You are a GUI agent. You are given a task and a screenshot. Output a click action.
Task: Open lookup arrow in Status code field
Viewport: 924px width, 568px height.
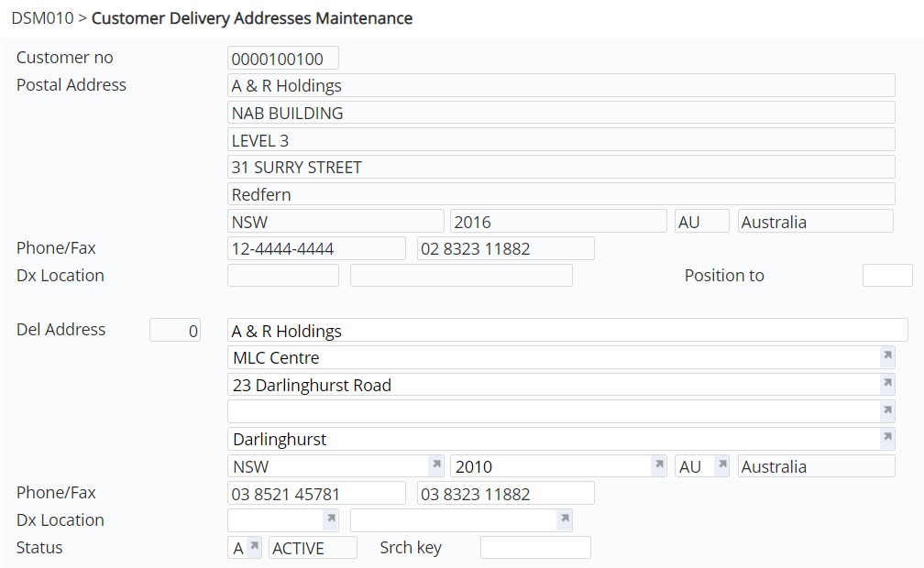pos(254,547)
